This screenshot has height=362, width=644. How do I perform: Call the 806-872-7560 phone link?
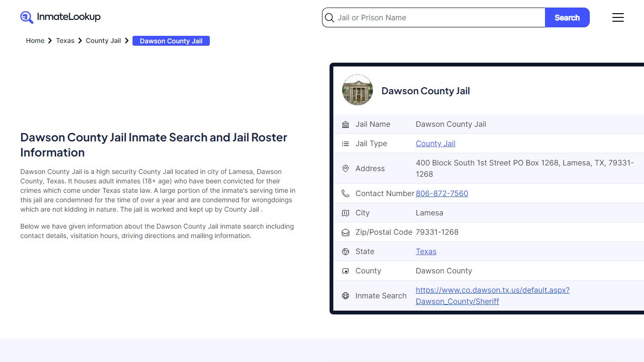coord(442,193)
